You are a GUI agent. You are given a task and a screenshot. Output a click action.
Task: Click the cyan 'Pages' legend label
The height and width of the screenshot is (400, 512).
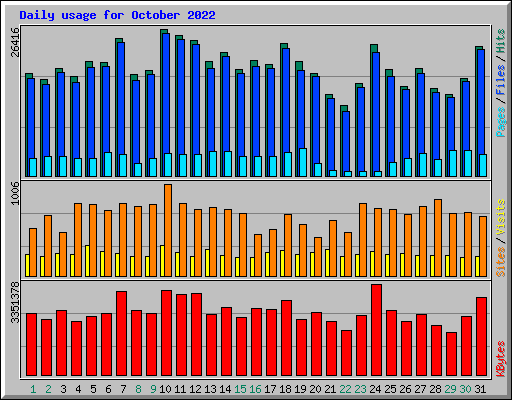click(x=501, y=122)
